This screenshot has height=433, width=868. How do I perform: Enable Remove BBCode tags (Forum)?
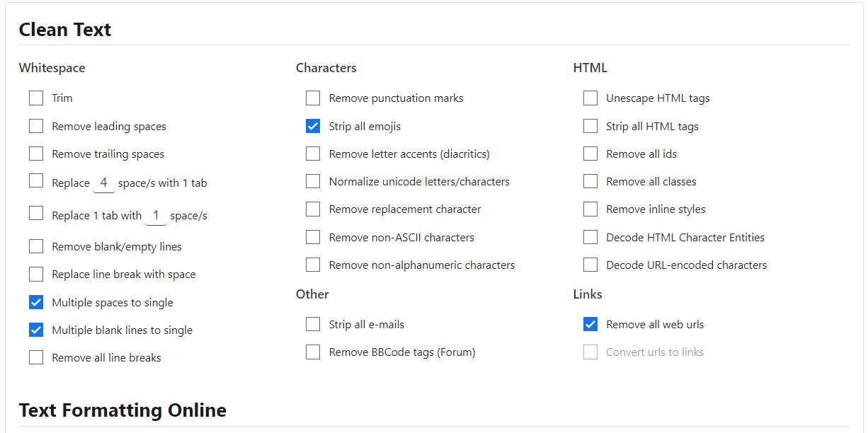[x=313, y=352]
